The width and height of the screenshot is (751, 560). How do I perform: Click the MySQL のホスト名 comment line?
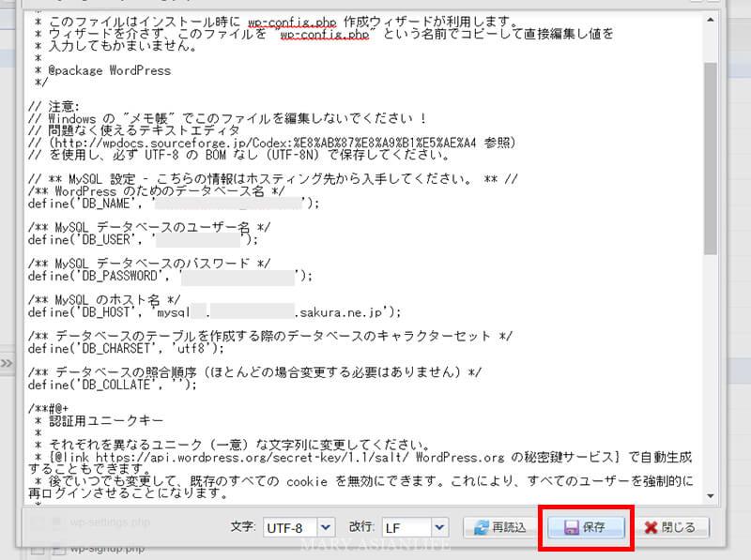tap(104, 300)
